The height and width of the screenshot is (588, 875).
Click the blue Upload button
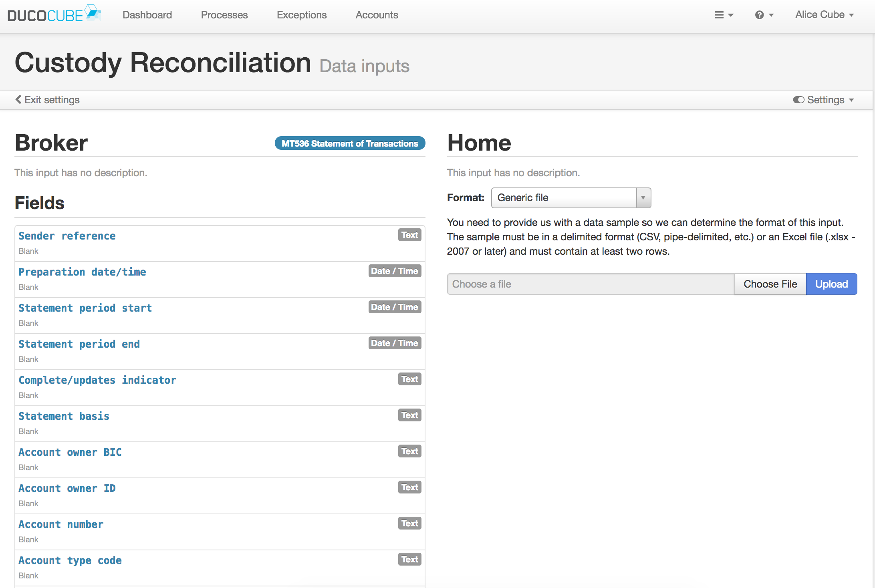831,284
